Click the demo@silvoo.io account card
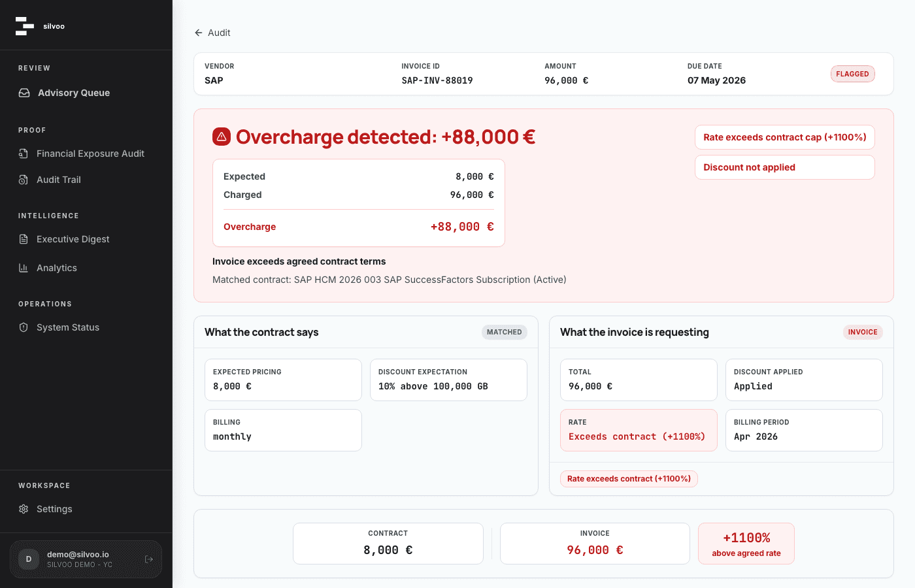 coord(86,559)
